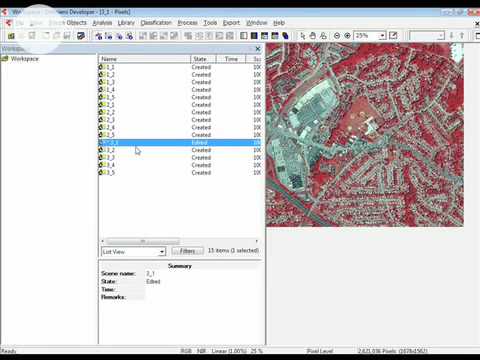
Task: Select the Configure Analysis view preset icon
Action: [x=109, y=36]
